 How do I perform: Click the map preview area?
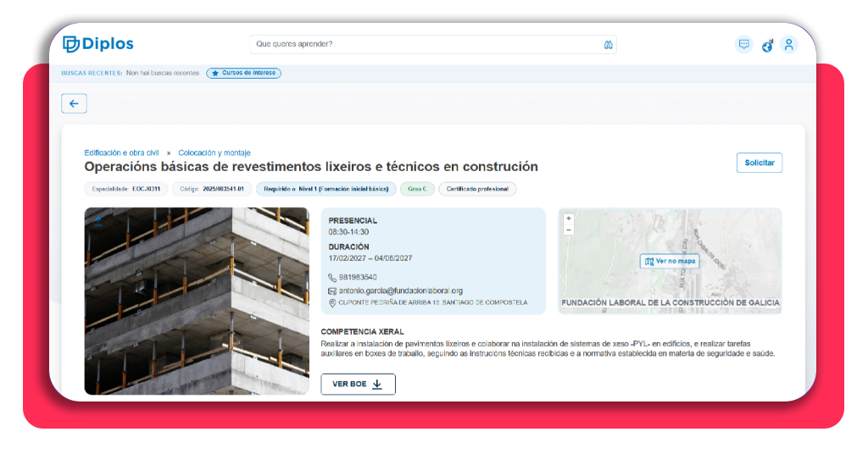coord(670,261)
